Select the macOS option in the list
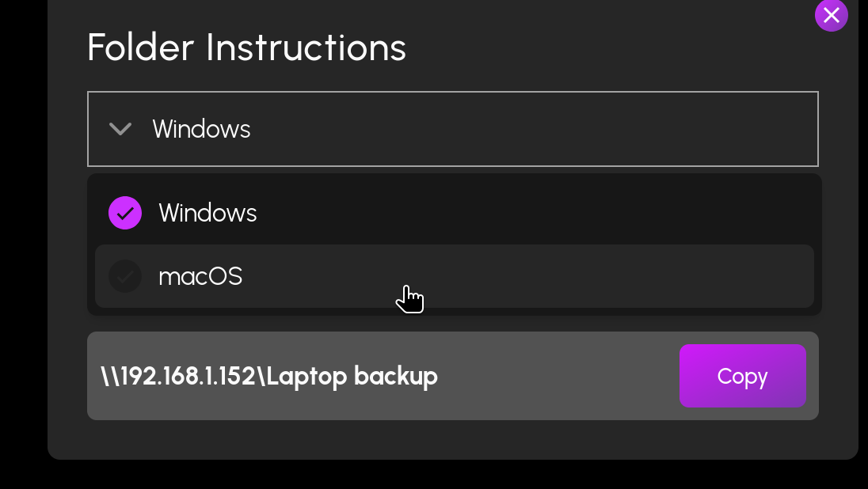 click(455, 276)
